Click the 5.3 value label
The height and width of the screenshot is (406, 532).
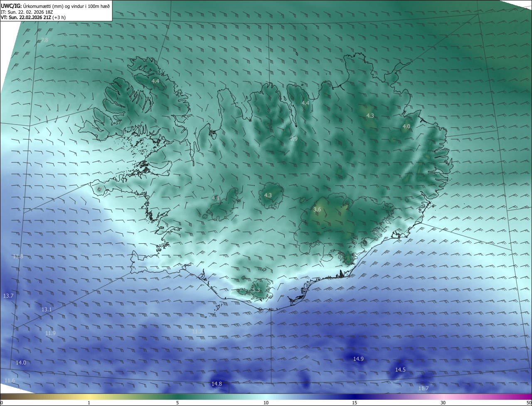255,290
